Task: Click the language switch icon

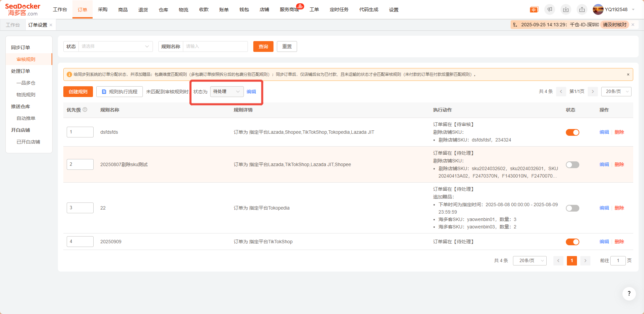Action: (x=534, y=10)
